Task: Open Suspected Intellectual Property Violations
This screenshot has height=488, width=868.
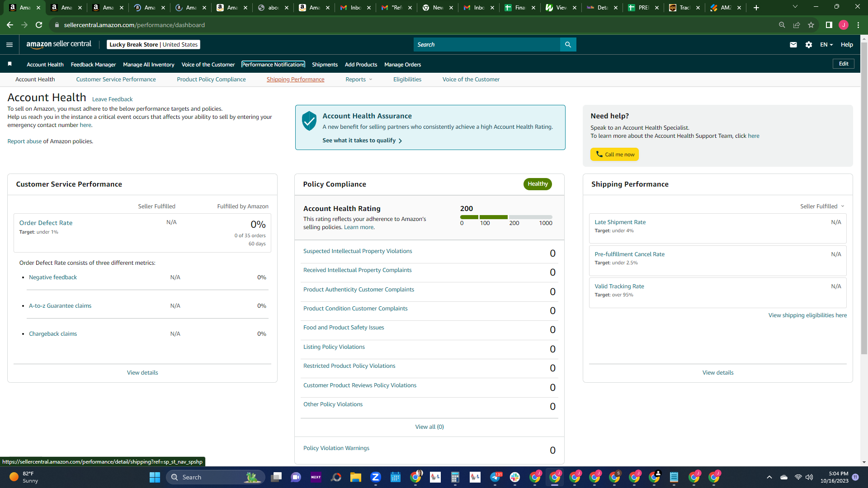Action: point(358,251)
